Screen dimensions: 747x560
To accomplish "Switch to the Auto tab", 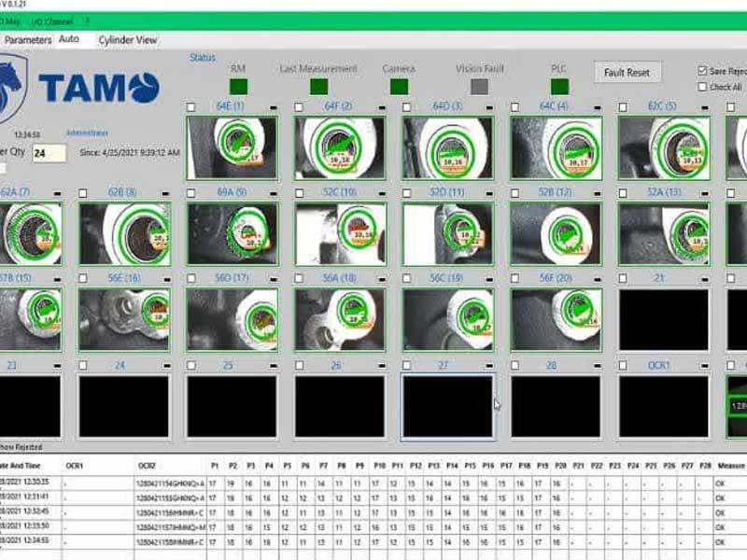I will [x=69, y=39].
